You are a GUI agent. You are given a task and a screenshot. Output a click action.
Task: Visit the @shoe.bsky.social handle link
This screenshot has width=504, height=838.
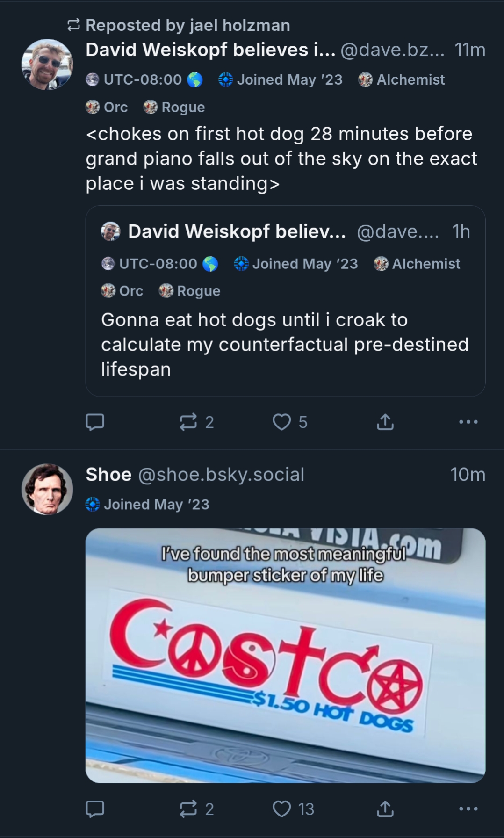pyautogui.click(x=221, y=475)
